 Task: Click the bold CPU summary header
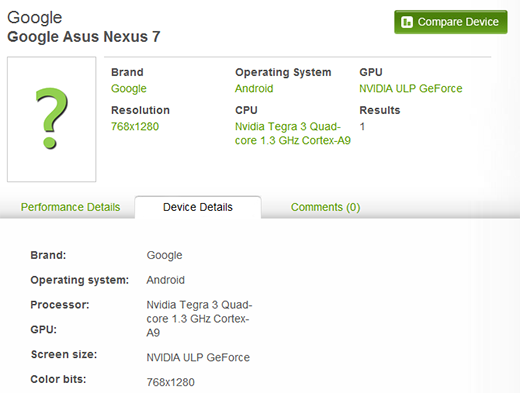(x=246, y=110)
